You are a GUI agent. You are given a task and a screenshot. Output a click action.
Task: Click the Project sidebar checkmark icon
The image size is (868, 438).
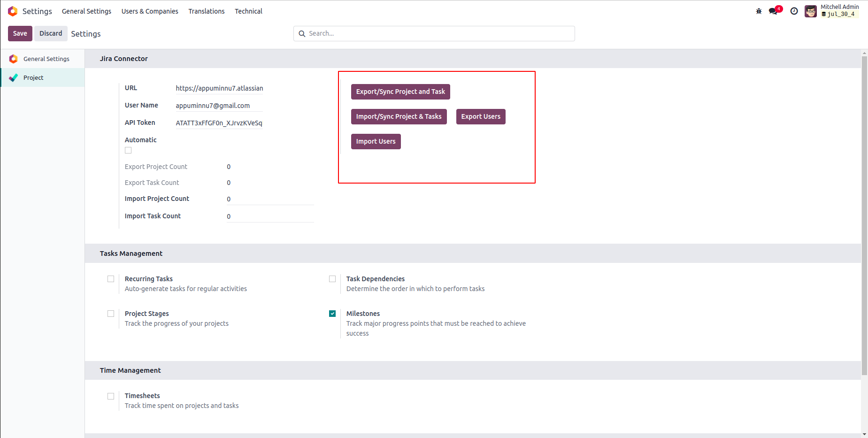click(14, 78)
